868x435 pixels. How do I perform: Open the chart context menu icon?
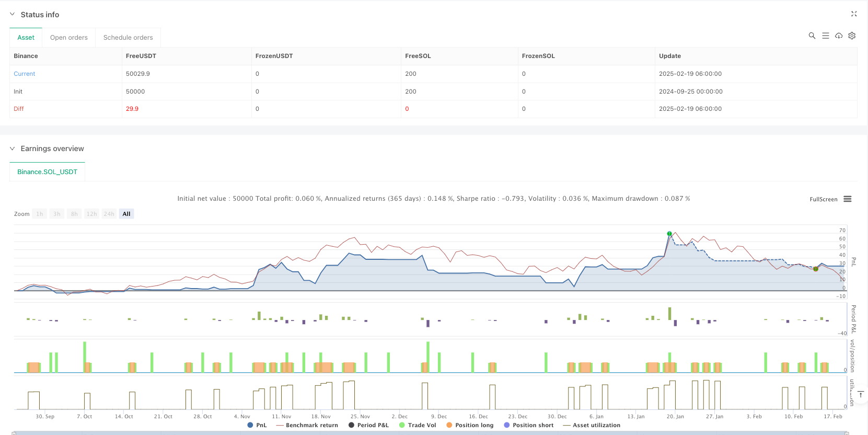click(x=848, y=199)
